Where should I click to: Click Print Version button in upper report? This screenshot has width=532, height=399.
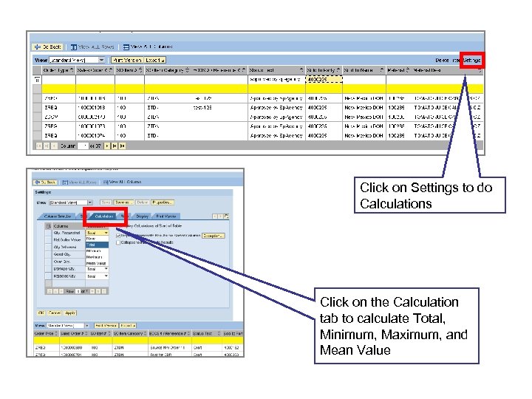(127, 60)
